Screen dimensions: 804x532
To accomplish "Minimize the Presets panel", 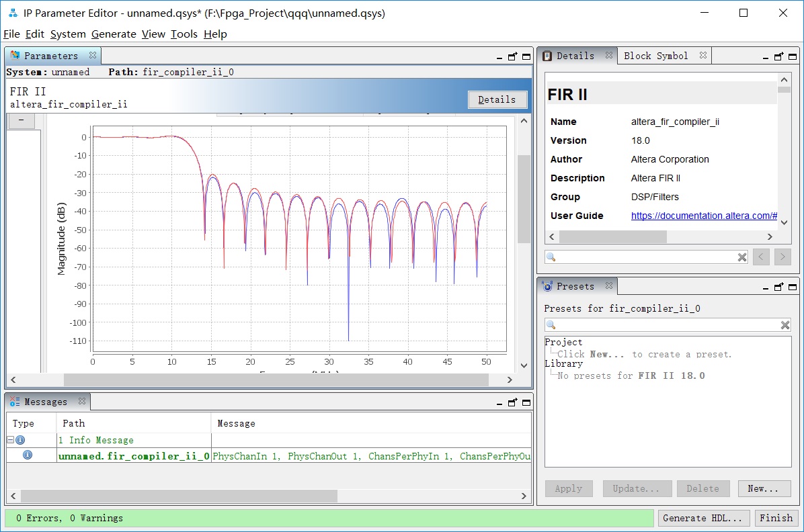I will (766, 287).
